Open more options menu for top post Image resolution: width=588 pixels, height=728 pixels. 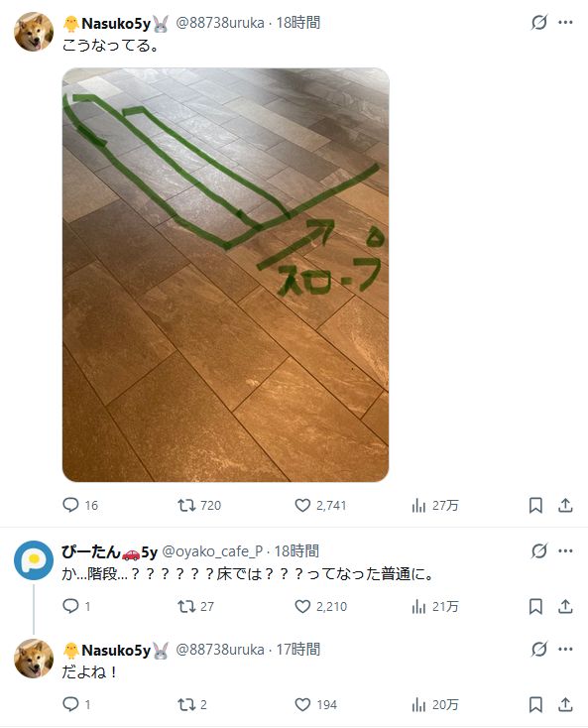565,22
